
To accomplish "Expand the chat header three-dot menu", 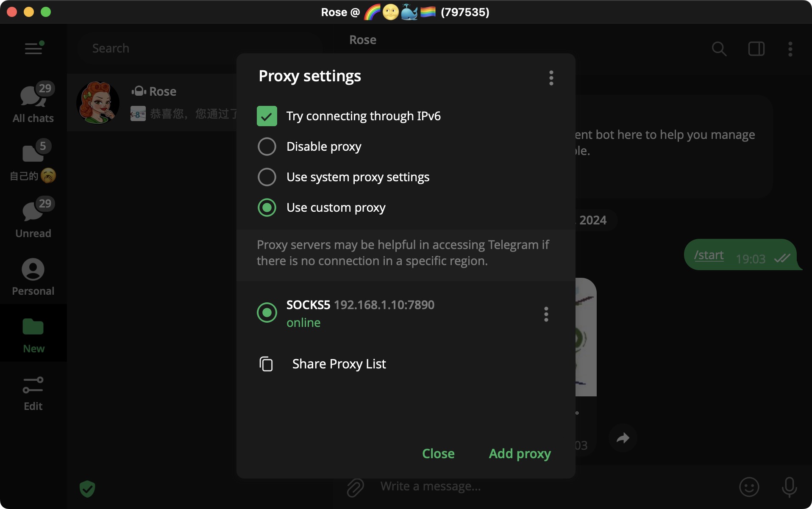I will [x=790, y=49].
